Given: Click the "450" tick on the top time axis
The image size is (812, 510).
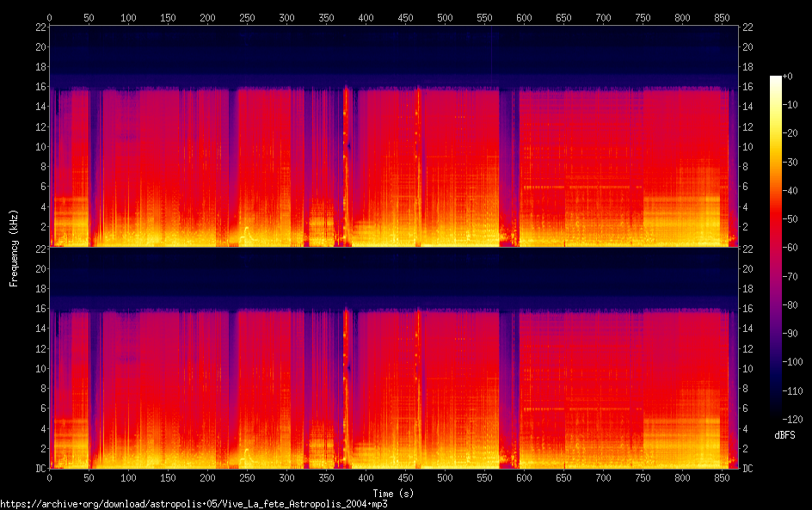Looking at the screenshot, I should coord(405,17).
